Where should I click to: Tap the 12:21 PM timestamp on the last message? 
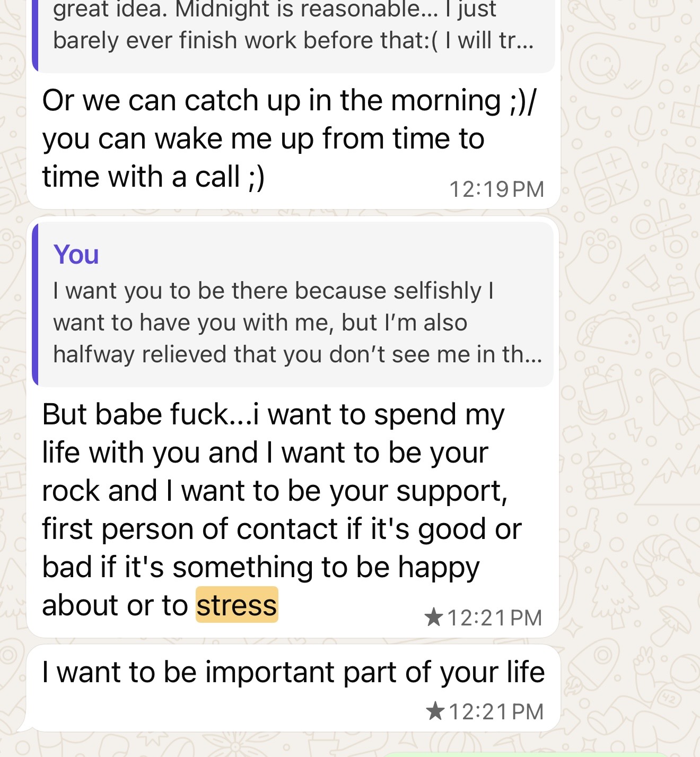pyautogui.click(x=496, y=712)
